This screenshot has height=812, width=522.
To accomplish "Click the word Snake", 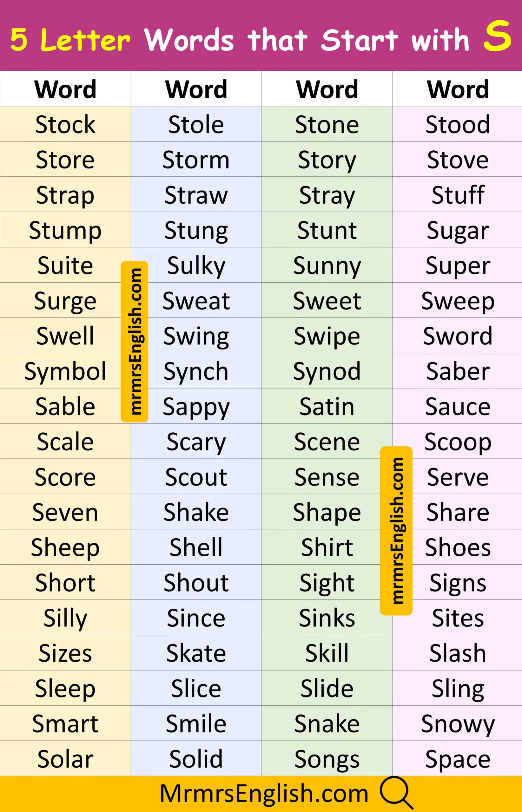I will point(327,724).
